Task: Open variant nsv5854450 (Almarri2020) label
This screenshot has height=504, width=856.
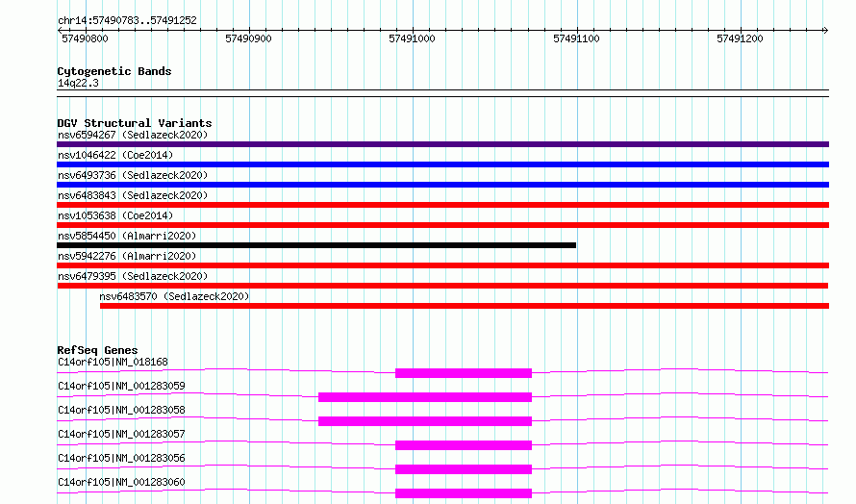Action: tap(127, 236)
